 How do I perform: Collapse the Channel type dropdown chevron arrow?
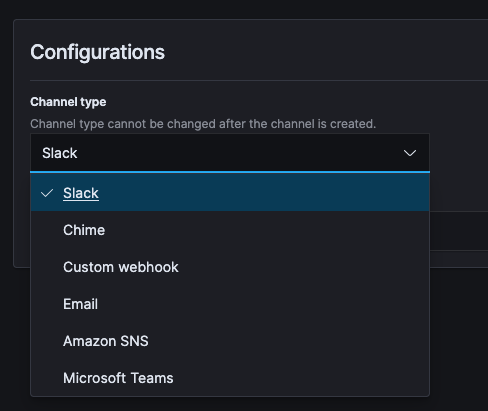click(x=410, y=153)
